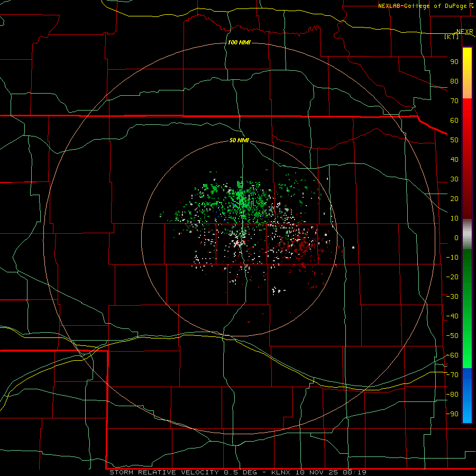
Task: Select the positive 30 scale label
Action: [454, 179]
